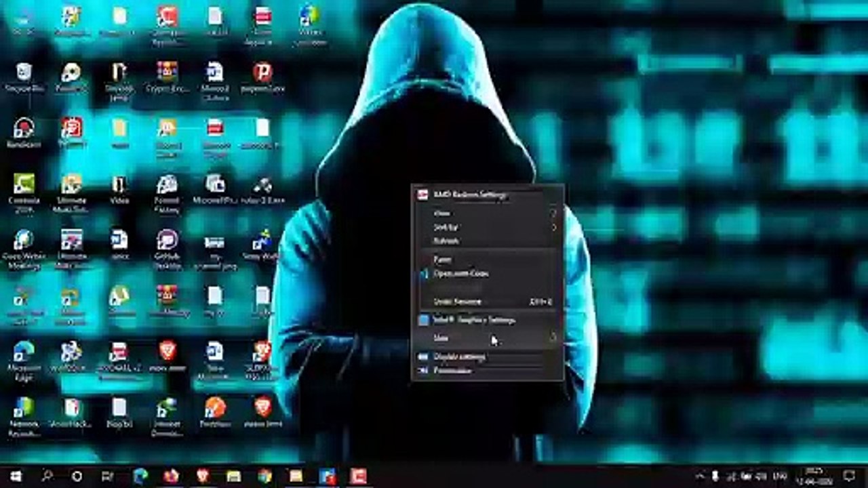The height and width of the screenshot is (488, 868).
Task: Open Intel Graphics Settings menu entry
Action: [488, 320]
